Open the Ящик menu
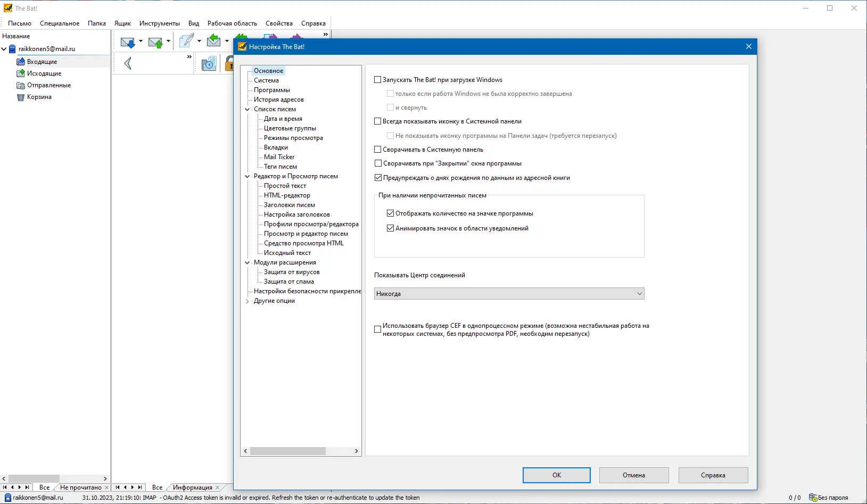 click(122, 23)
